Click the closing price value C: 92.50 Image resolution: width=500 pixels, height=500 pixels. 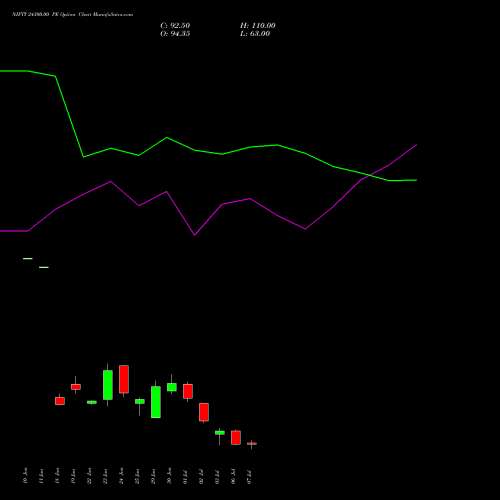click(175, 26)
